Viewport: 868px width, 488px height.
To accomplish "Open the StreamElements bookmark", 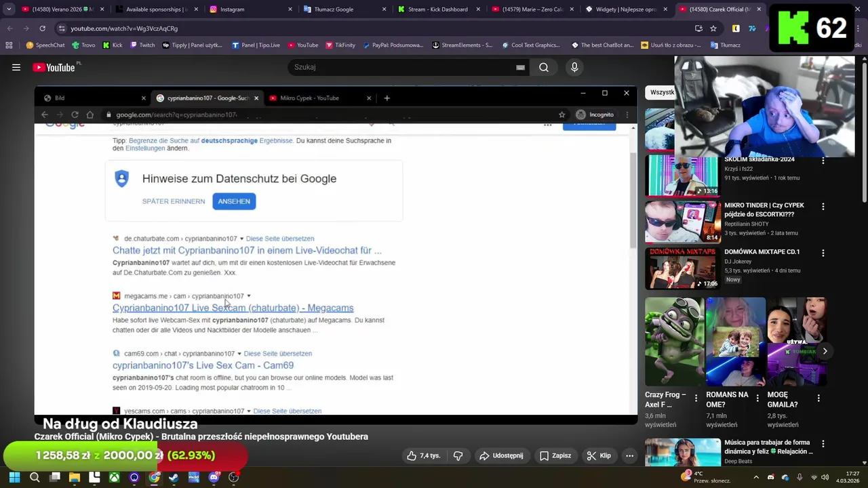I will tap(462, 45).
